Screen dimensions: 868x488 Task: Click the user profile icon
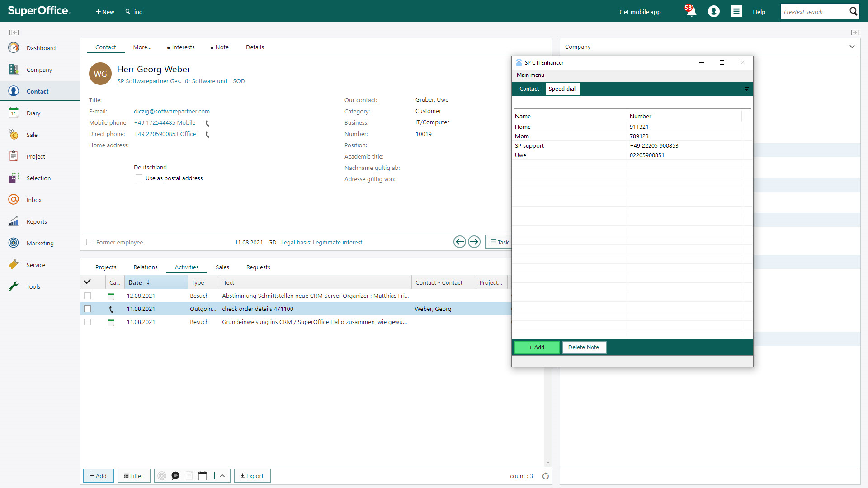pyautogui.click(x=714, y=12)
